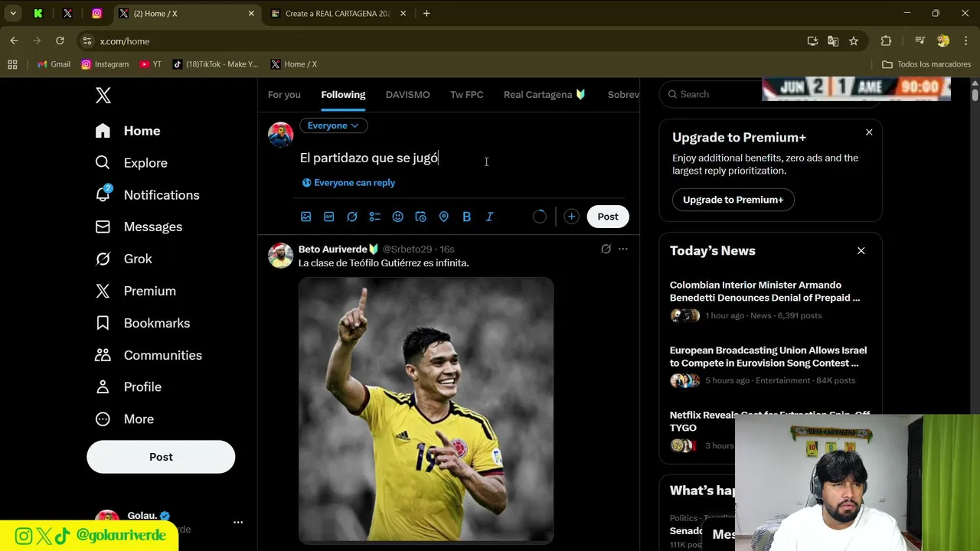This screenshot has width=980, height=551.
Task: Click the composer profile avatar
Action: point(280,135)
